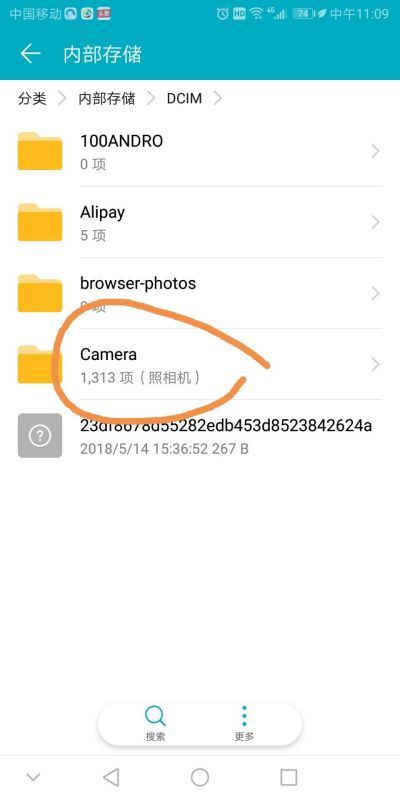Tap the Android back triangle button
This screenshot has height=800, width=400.
[x=111, y=777]
